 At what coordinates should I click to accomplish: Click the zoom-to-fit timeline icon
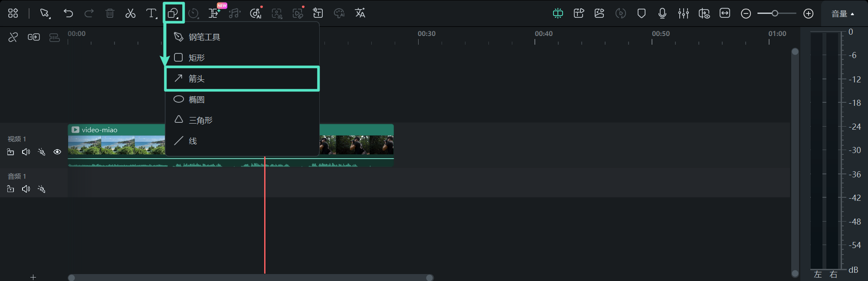tap(725, 13)
